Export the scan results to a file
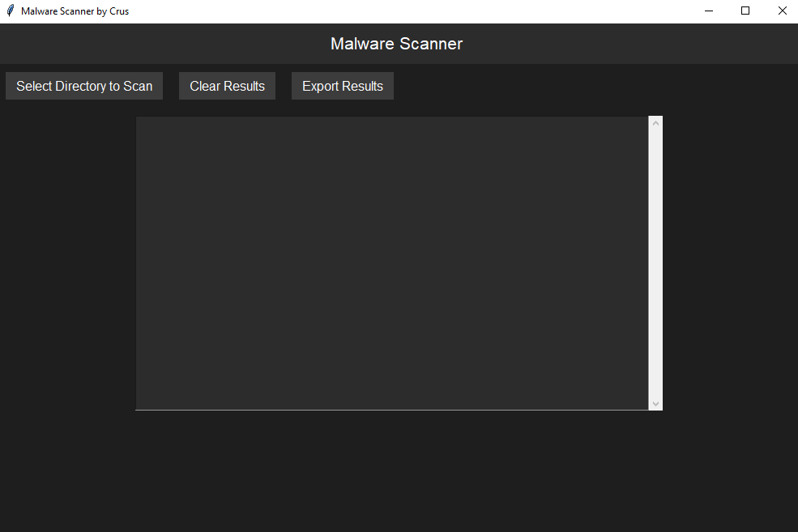Viewport: 798px width, 532px height. (x=342, y=86)
